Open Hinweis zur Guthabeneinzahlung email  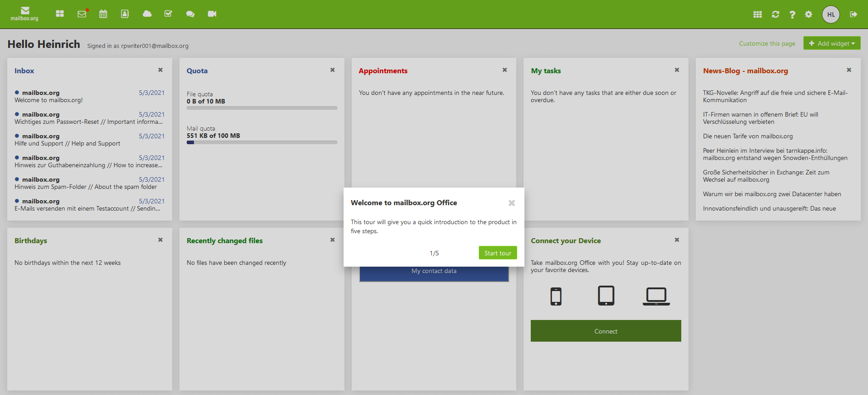pos(90,161)
